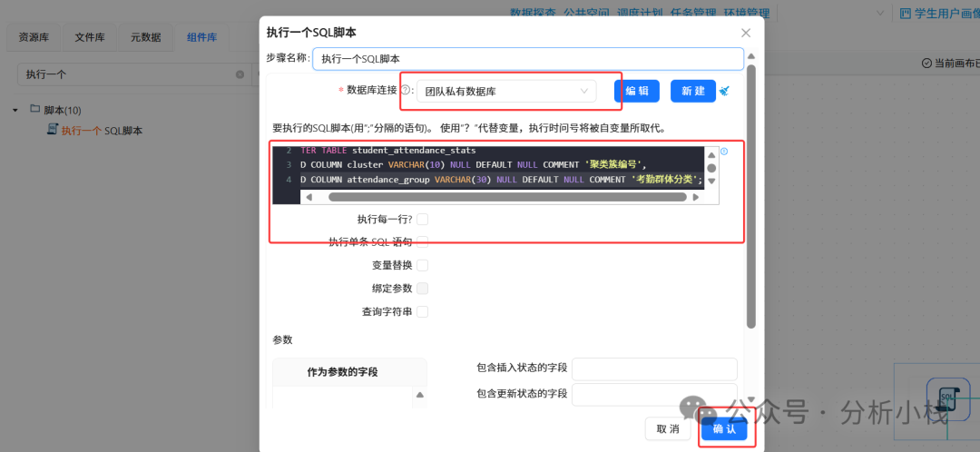Click the script icon beside 执行一个 SQL脚本
This screenshot has width=980, height=452.
[54, 130]
